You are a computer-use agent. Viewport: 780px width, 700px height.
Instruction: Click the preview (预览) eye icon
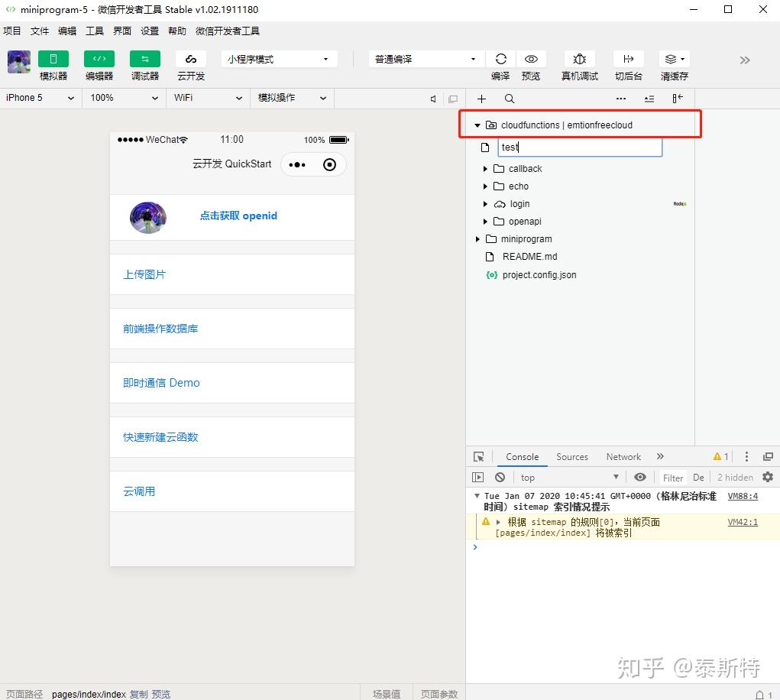531,59
